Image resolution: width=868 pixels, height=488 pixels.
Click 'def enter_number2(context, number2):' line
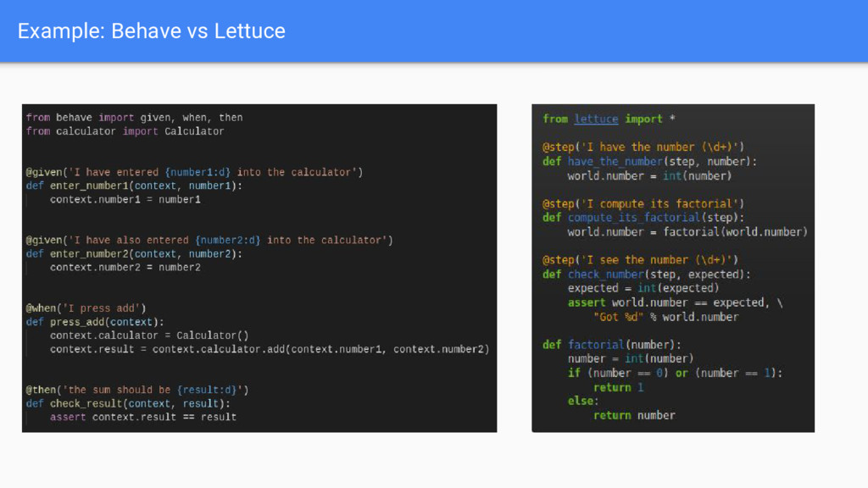click(135, 254)
